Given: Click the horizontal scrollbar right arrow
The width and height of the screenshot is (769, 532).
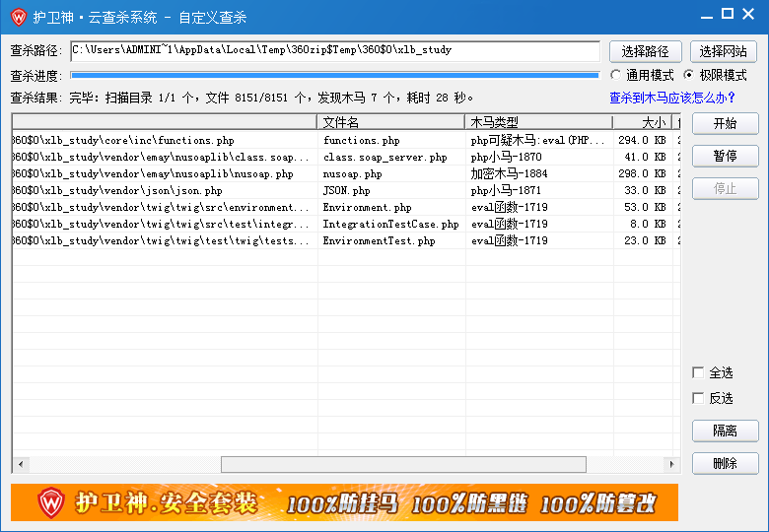Looking at the screenshot, I should (672, 464).
